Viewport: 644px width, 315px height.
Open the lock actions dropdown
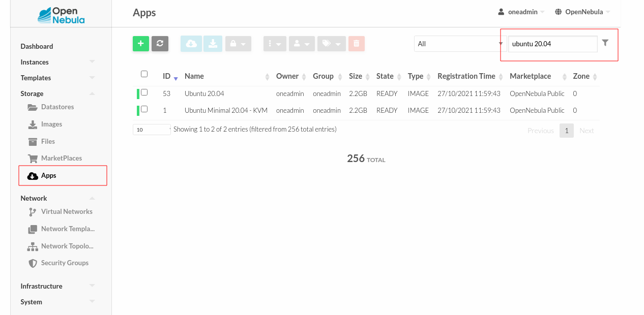238,44
